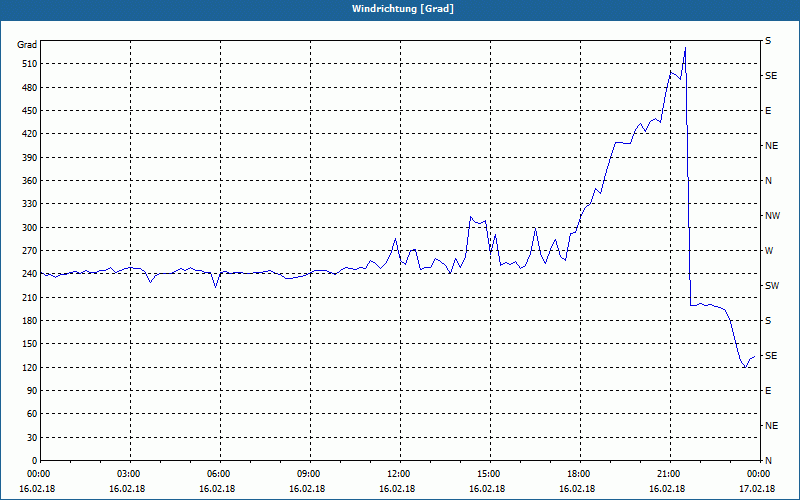Select the 420 degree axis label
Image resolution: width=800 pixels, height=500 pixels.
(x=30, y=134)
